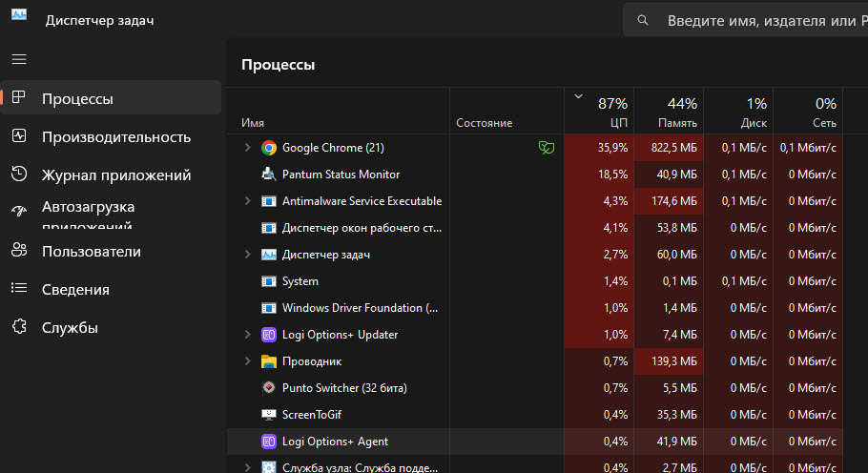This screenshot has height=473, width=868.
Task: Open the Процессы tab in sidebar
Action: pyautogui.click(x=111, y=98)
